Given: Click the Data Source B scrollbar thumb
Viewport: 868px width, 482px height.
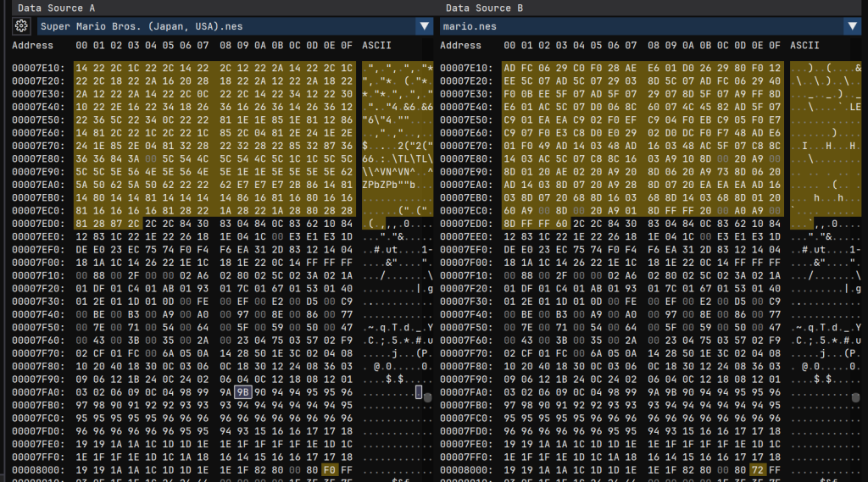Looking at the screenshot, I should [856, 396].
